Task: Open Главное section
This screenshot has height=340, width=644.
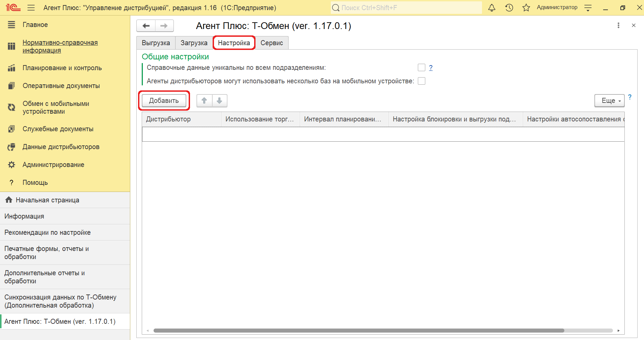Action: coord(35,25)
